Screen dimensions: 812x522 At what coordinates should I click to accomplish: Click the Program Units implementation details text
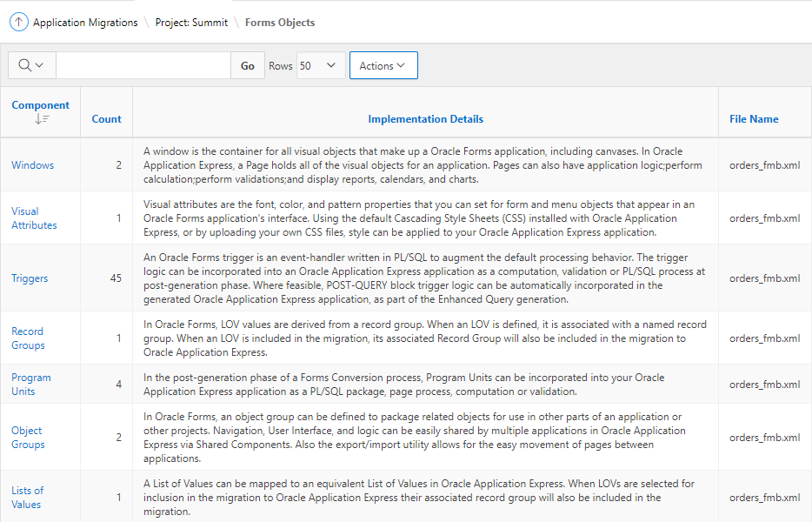click(x=404, y=385)
